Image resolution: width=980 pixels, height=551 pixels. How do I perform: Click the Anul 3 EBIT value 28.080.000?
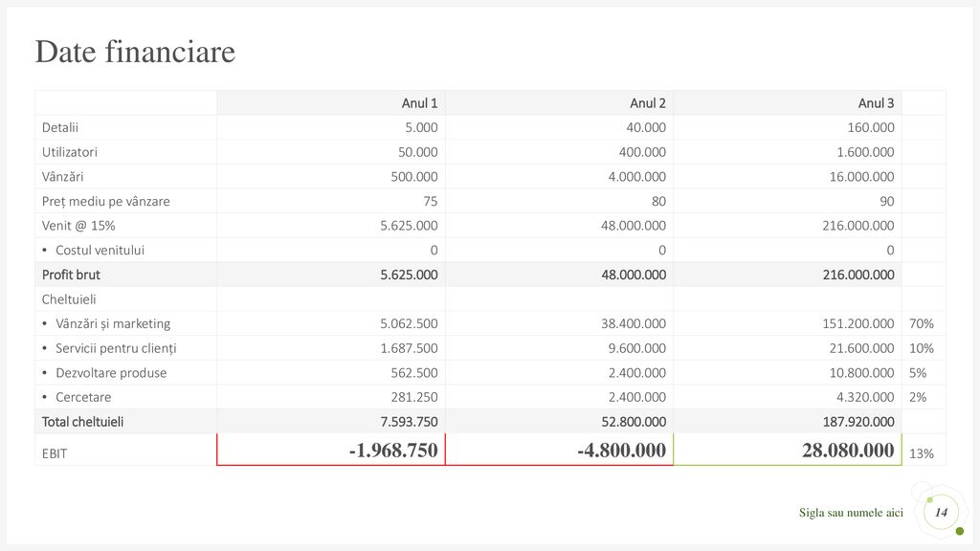848,451
